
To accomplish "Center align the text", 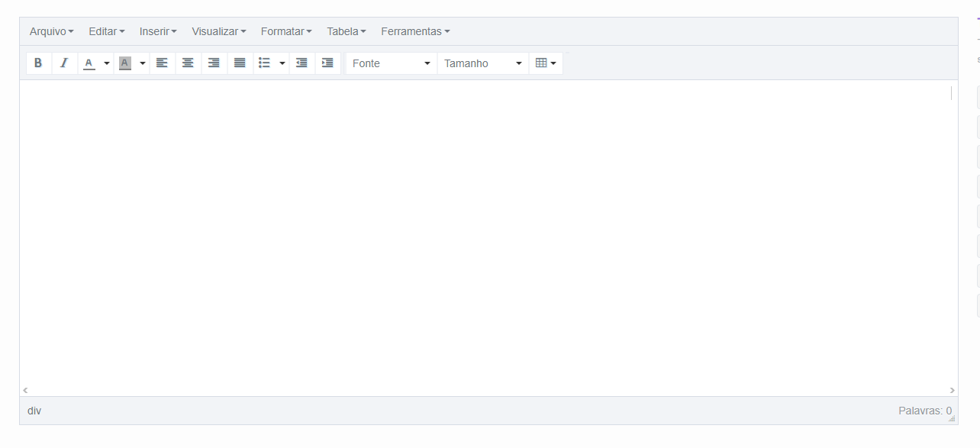I will [x=188, y=63].
